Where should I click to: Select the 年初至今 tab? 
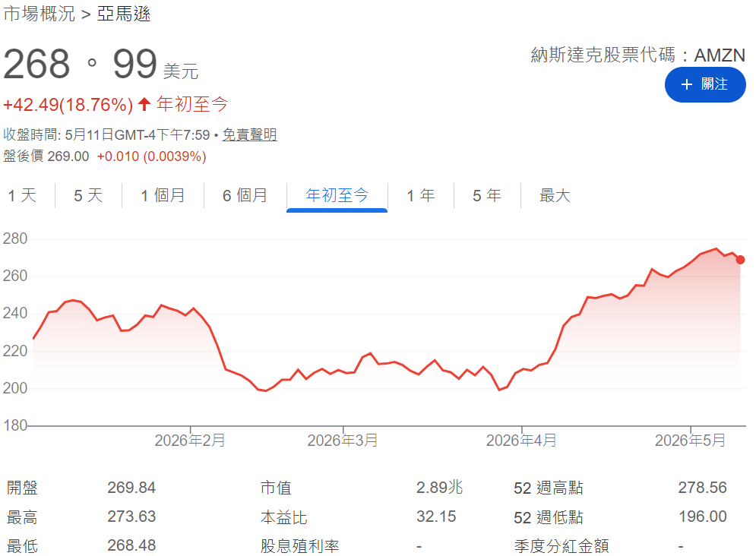[337, 196]
